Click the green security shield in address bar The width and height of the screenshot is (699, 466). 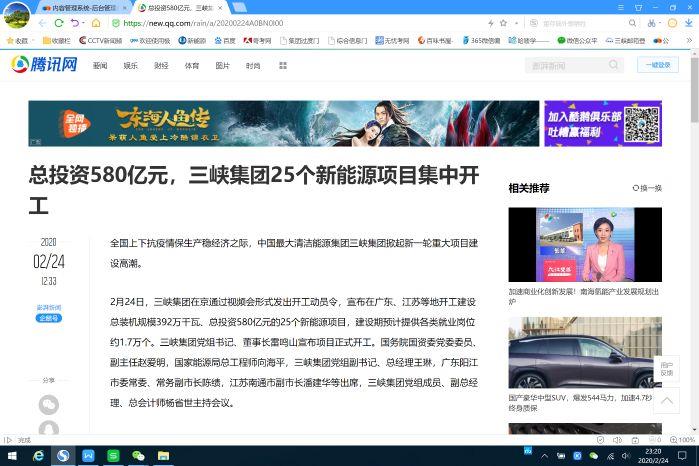116,23
